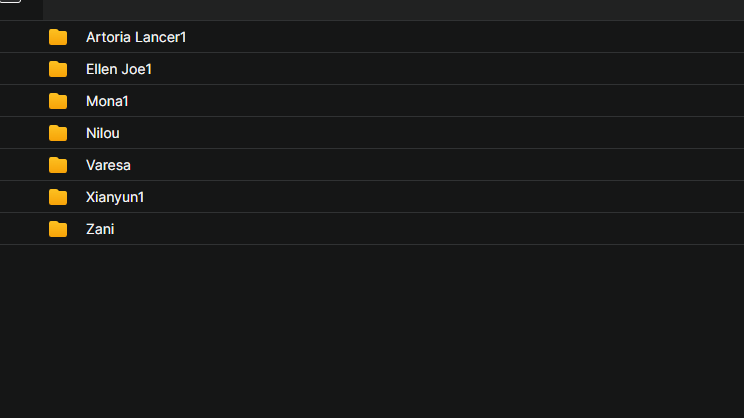This screenshot has width=744, height=418.
Task: Select the folder icon next to Zani
Action: (58, 229)
